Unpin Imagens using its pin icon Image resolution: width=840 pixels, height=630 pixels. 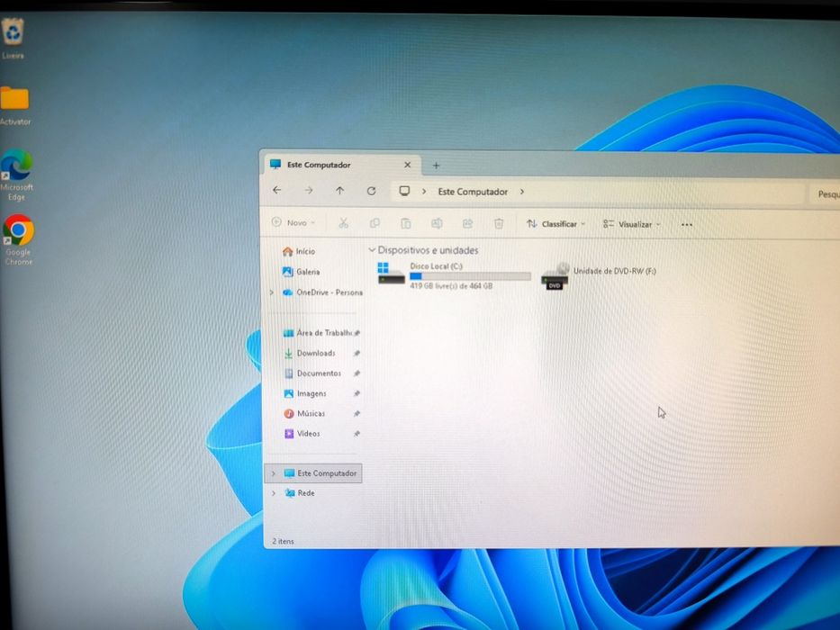(357, 394)
